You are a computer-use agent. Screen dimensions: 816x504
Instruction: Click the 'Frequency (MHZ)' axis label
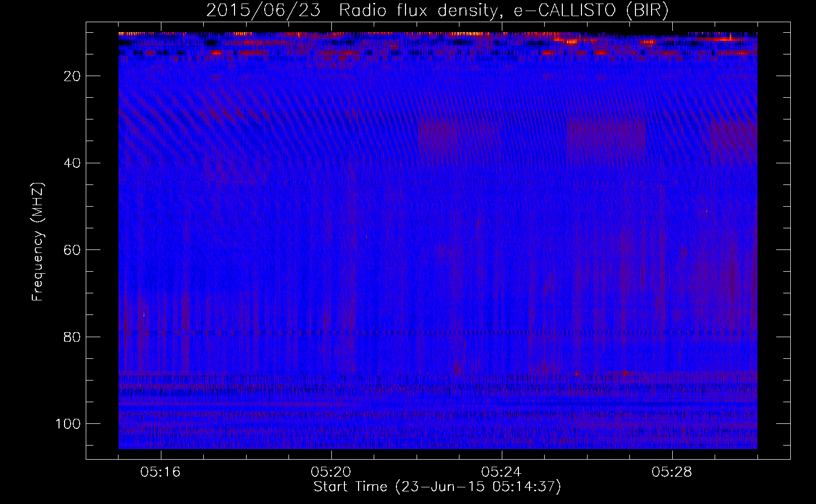pos(38,242)
